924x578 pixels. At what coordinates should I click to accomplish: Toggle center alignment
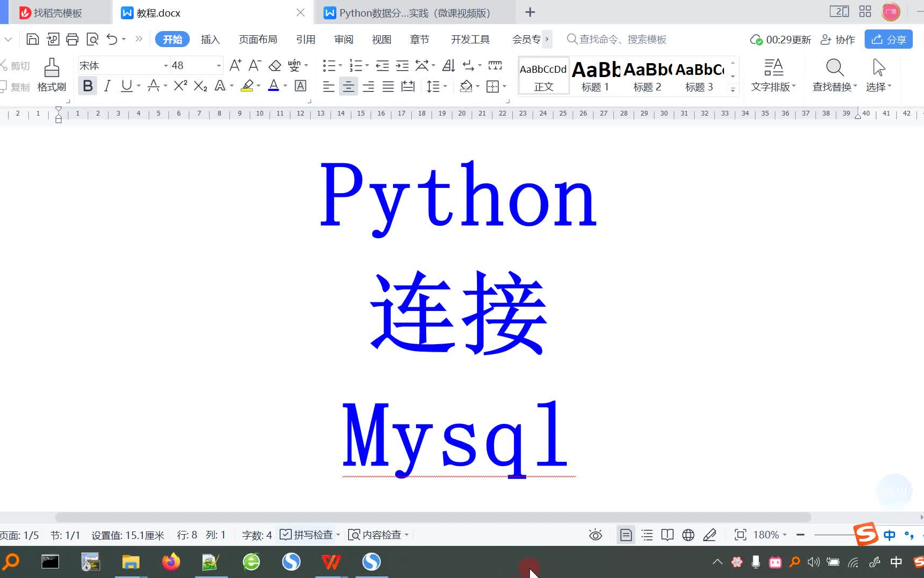pos(348,86)
